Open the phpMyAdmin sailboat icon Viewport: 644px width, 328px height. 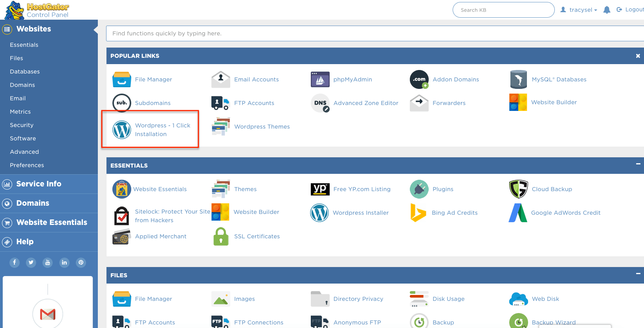click(320, 79)
